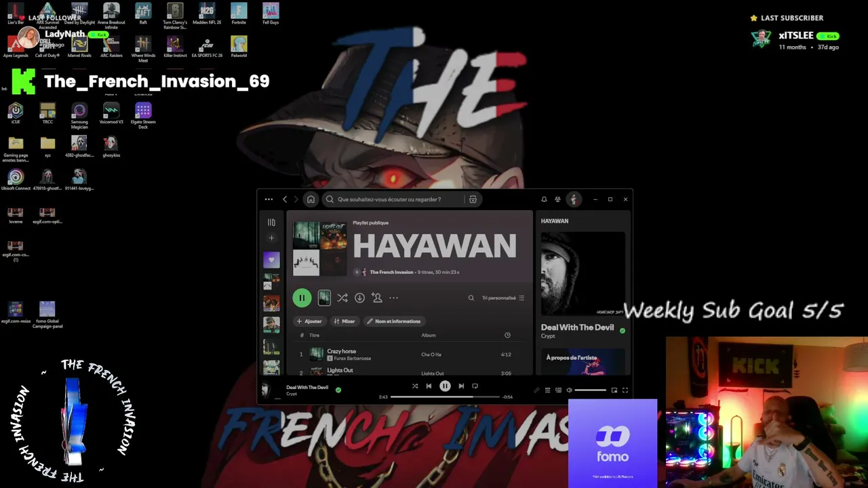Open the Spotify Home page
The width and height of the screenshot is (868, 488).
[311, 199]
